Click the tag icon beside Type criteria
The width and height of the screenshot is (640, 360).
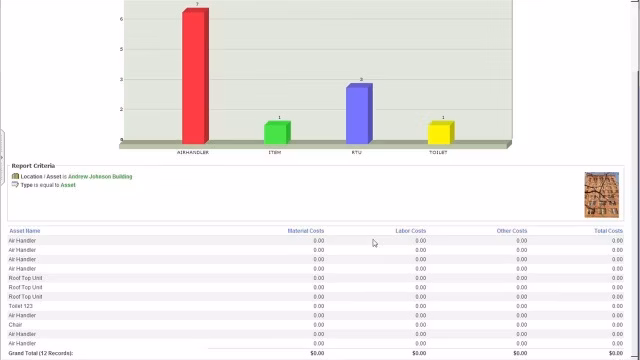point(15,184)
